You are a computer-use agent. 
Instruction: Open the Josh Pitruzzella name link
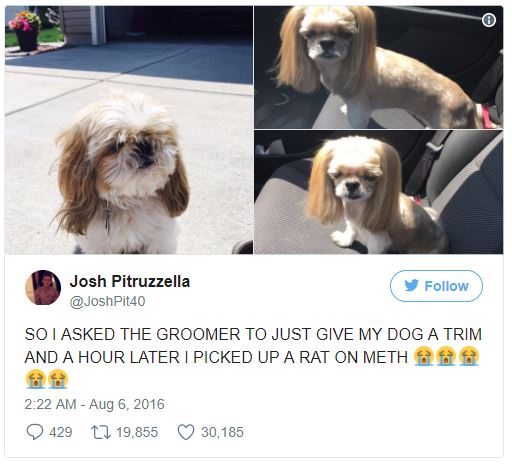point(130,282)
